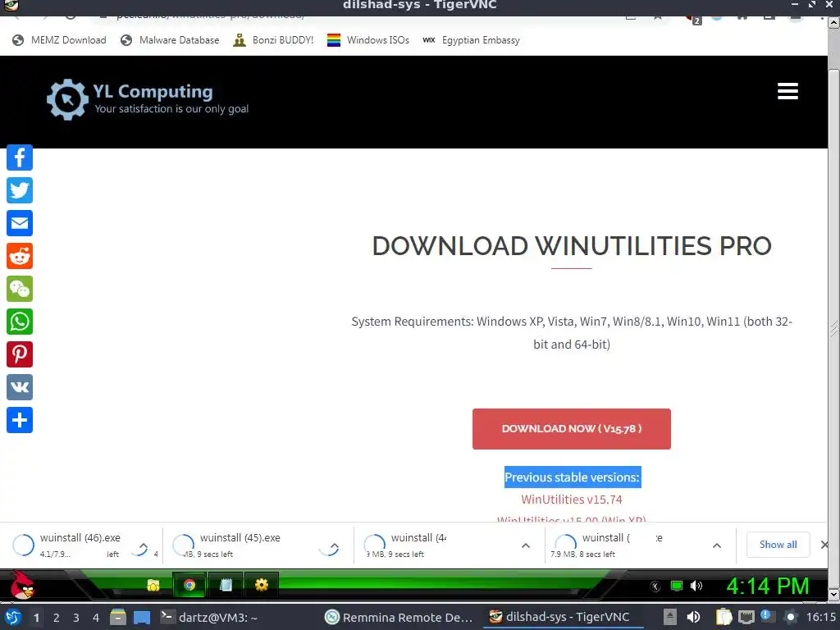840x630 pixels.
Task: Select Previous stable versions heading
Action: 572,477
